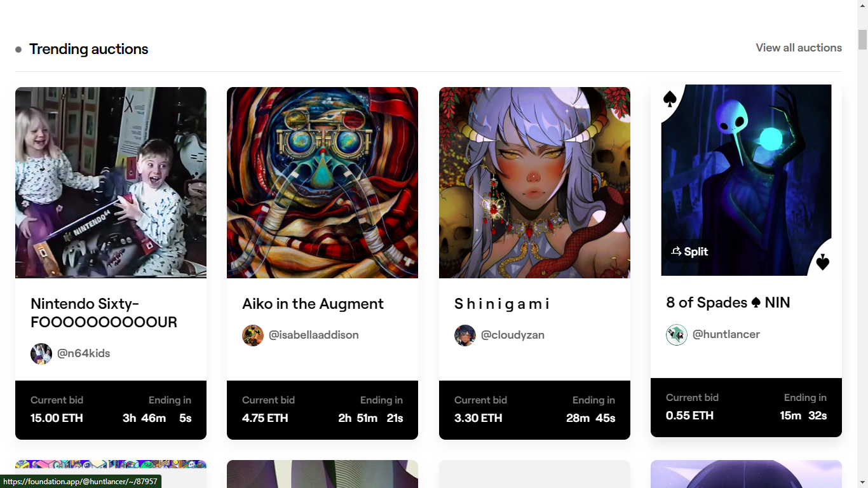Viewport: 868px width, 488px height.
Task: Click the page vertical scrollbar thumb
Action: point(862,39)
